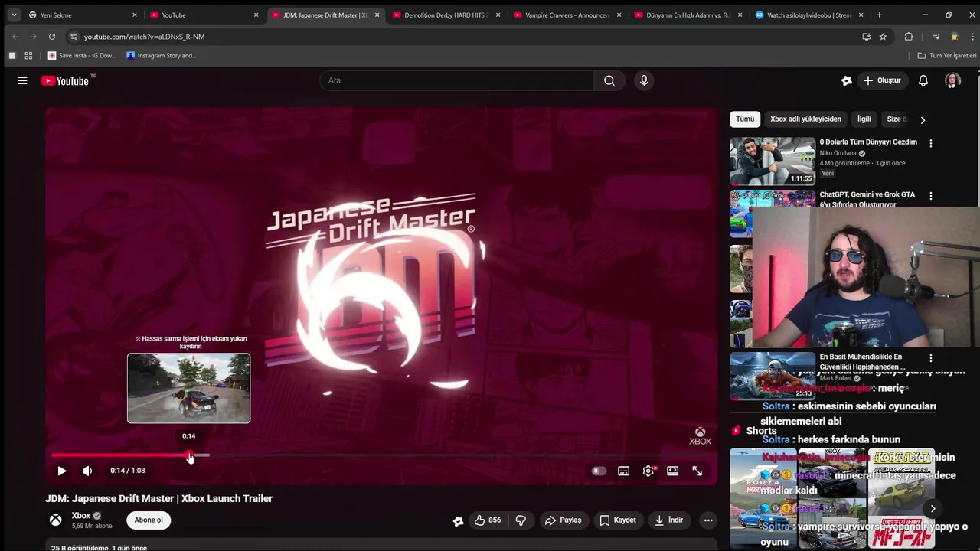Click the search magnifier button

pyautogui.click(x=609, y=80)
